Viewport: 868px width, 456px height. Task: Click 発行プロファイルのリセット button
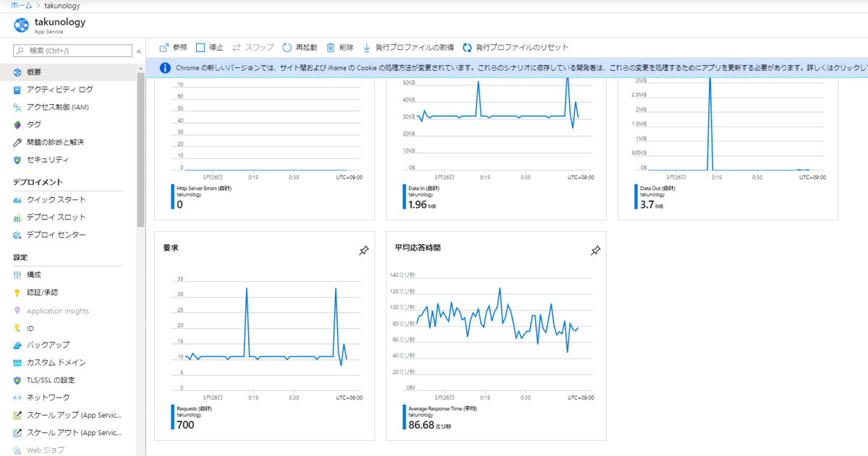[x=516, y=47]
